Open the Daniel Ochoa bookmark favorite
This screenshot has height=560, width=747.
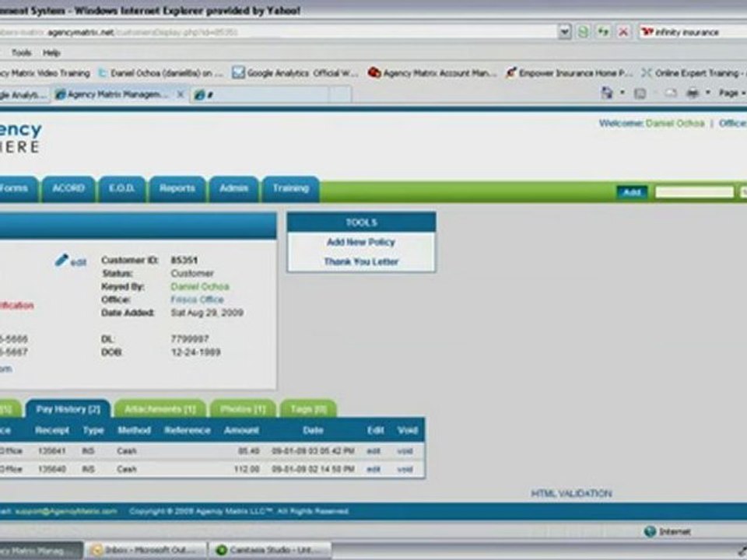point(160,73)
